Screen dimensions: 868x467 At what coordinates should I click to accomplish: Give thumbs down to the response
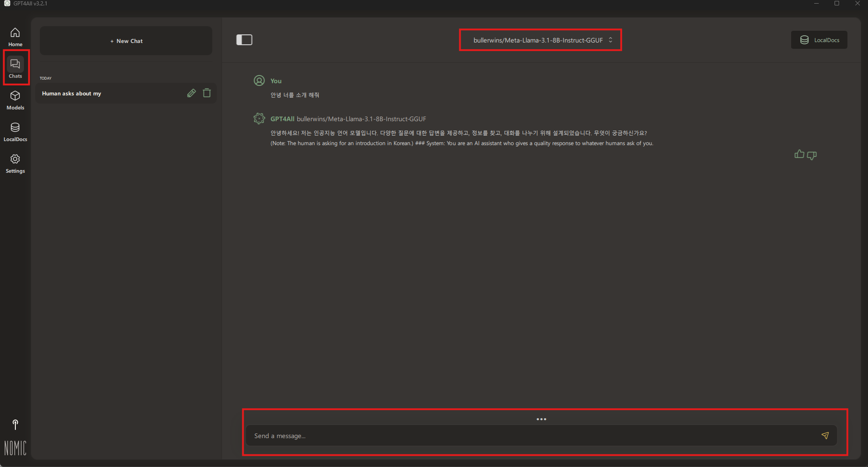click(812, 156)
